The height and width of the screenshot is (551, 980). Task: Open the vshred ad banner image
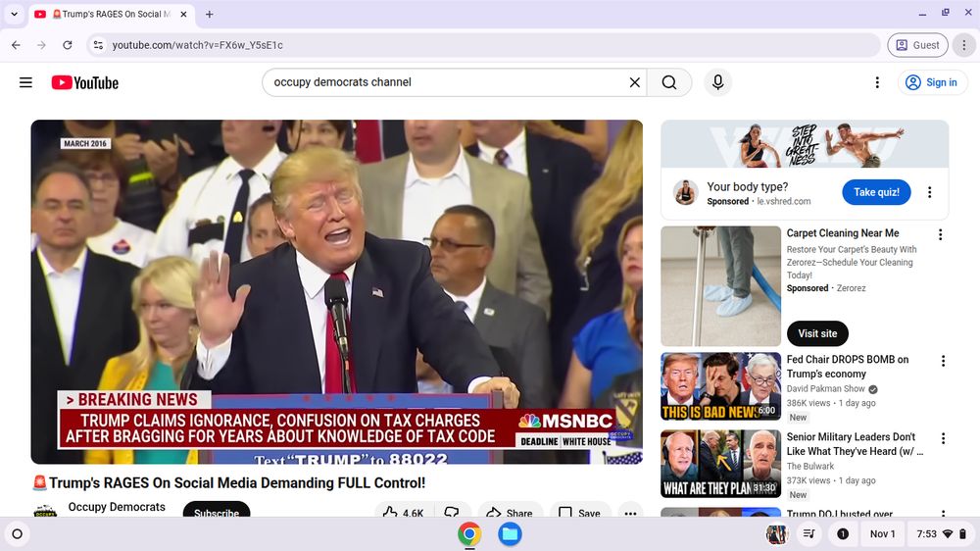coord(805,144)
